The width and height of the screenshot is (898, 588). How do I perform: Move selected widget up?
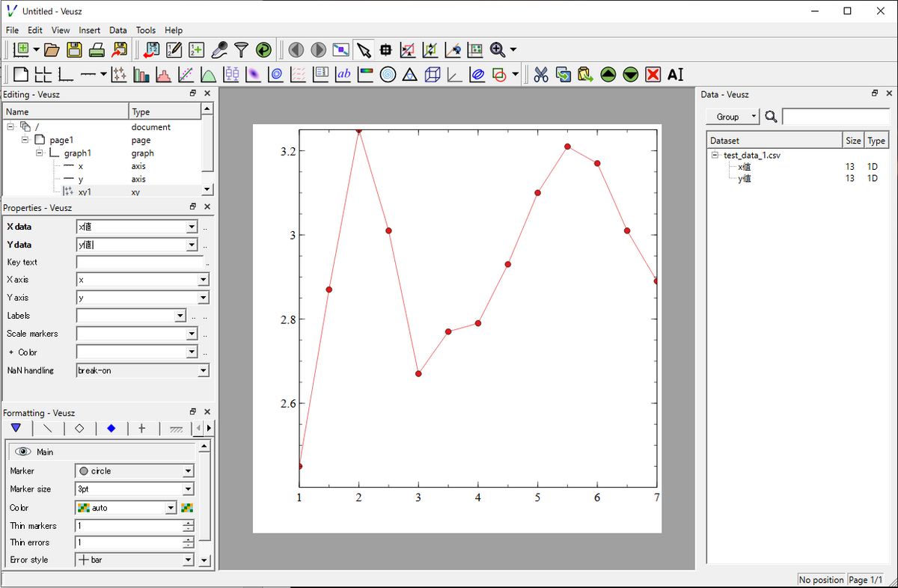coord(608,74)
